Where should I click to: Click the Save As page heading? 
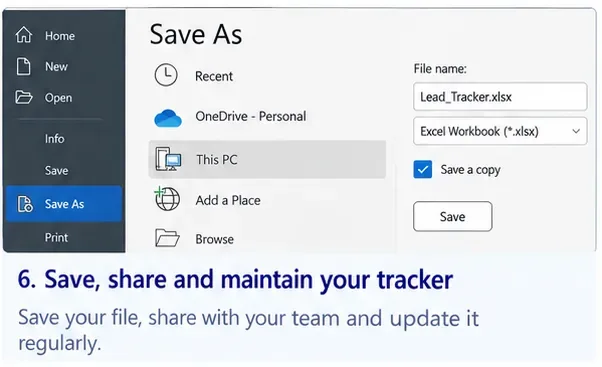(x=196, y=35)
